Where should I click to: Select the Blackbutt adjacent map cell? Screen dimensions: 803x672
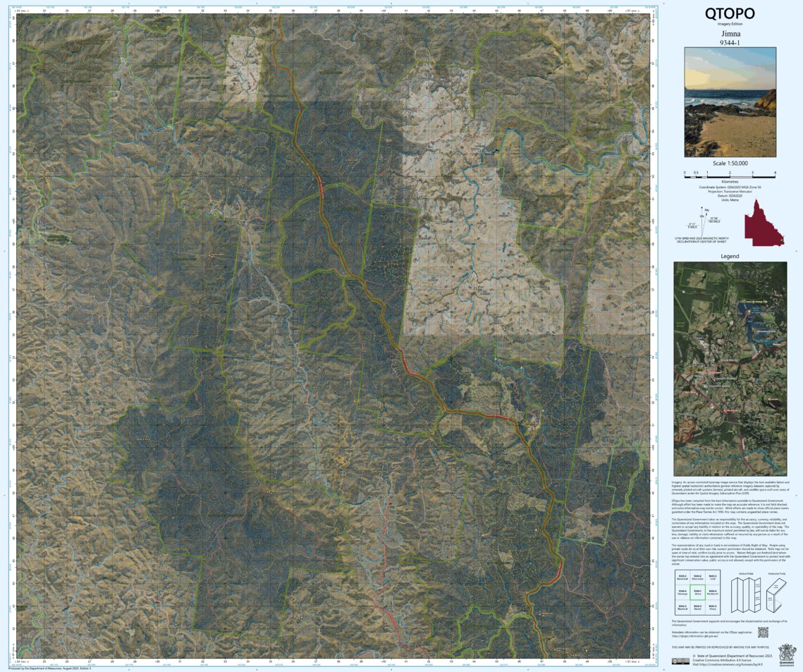684,606
